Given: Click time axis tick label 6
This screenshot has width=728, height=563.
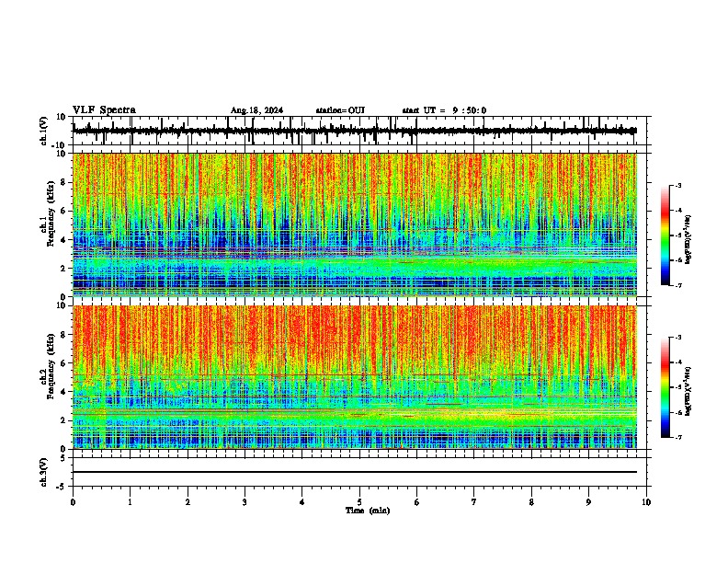Looking at the screenshot, I should (x=417, y=502).
